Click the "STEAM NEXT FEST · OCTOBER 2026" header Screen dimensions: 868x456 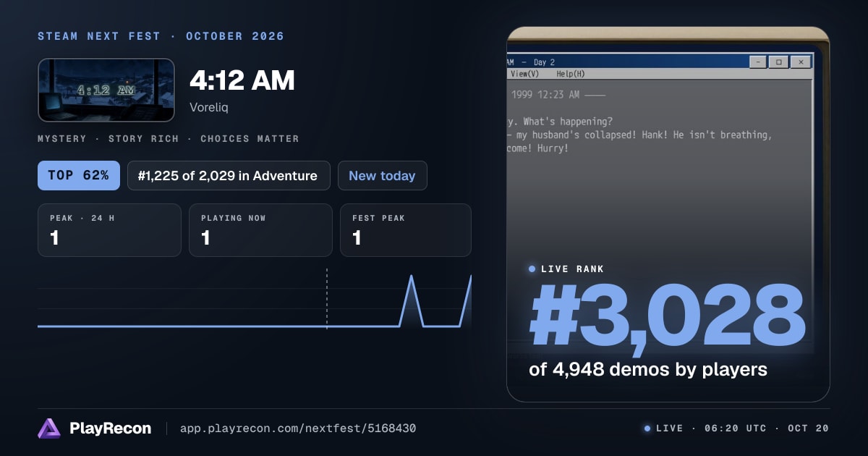(161, 36)
